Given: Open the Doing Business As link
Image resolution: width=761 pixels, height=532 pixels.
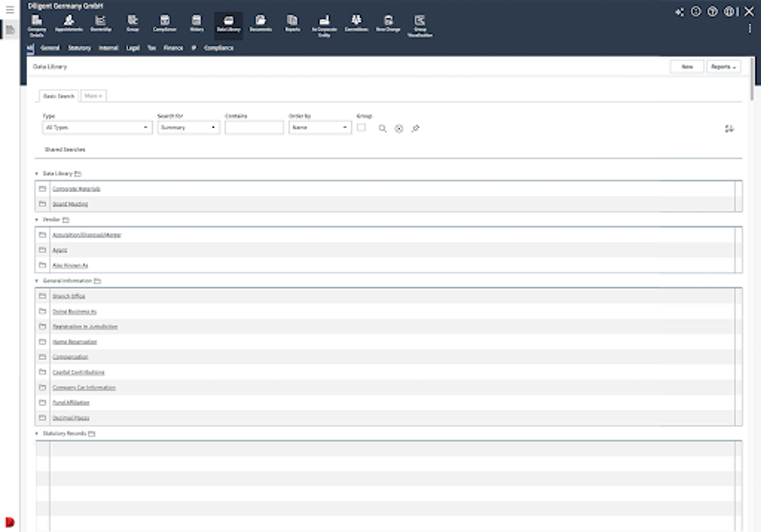Looking at the screenshot, I should click(75, 312).
